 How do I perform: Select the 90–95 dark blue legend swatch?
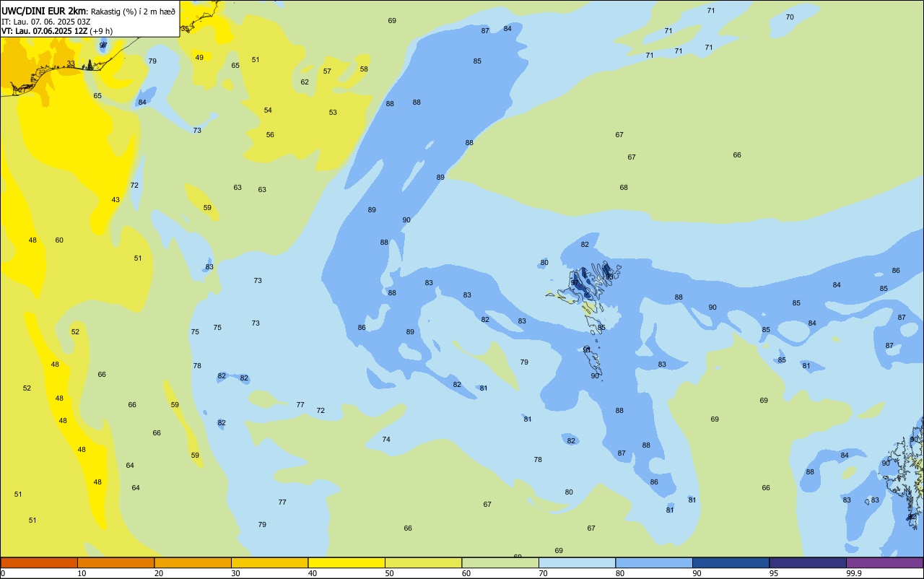[731, 562]
